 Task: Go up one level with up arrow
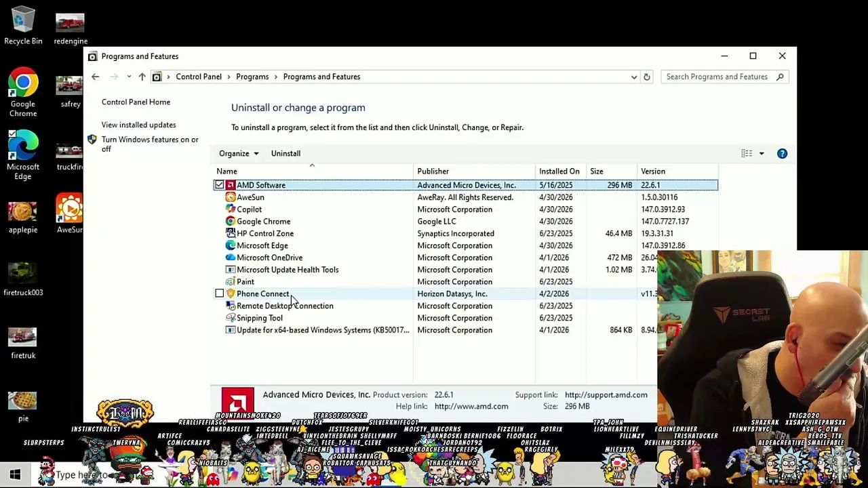click(142, 77)
